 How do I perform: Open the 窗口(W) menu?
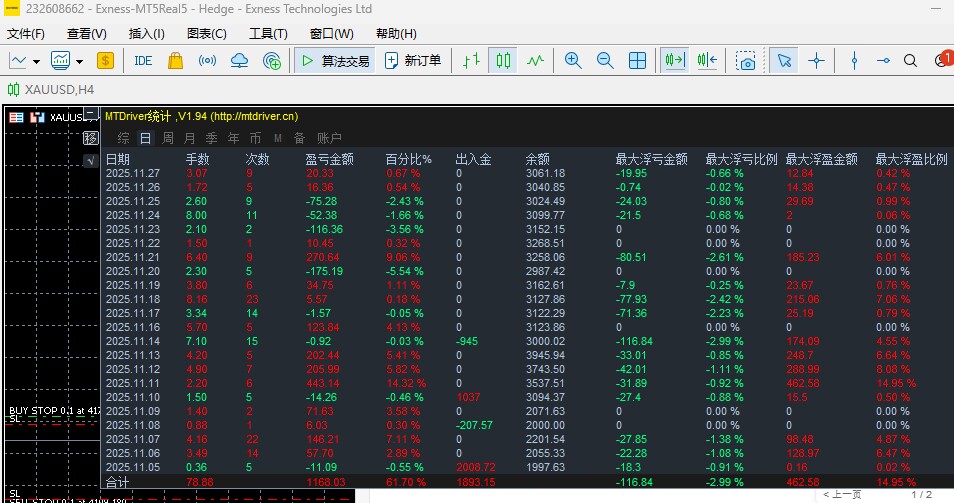[x=332, y=33]
